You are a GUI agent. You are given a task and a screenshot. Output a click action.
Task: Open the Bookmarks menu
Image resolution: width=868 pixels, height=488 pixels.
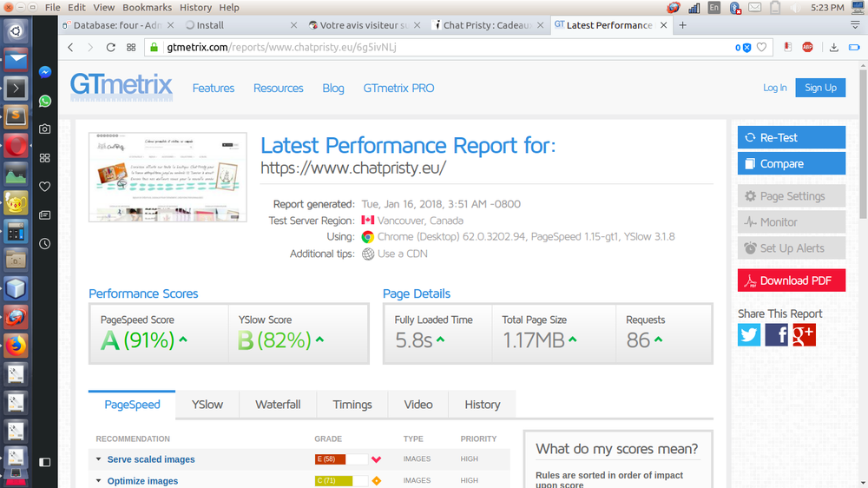[x=148, y=7]
